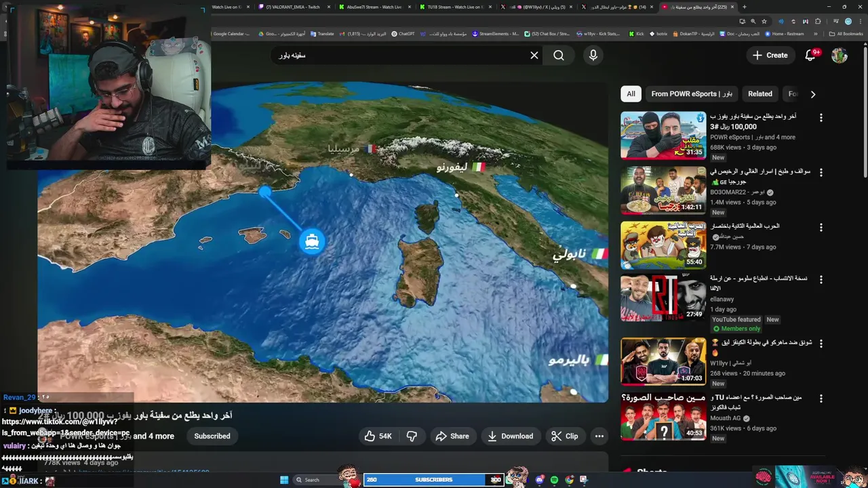The width and height of the screenshot is (868, 488).
Task: Open options menu for 688K views video
Action: pos(821,118)
